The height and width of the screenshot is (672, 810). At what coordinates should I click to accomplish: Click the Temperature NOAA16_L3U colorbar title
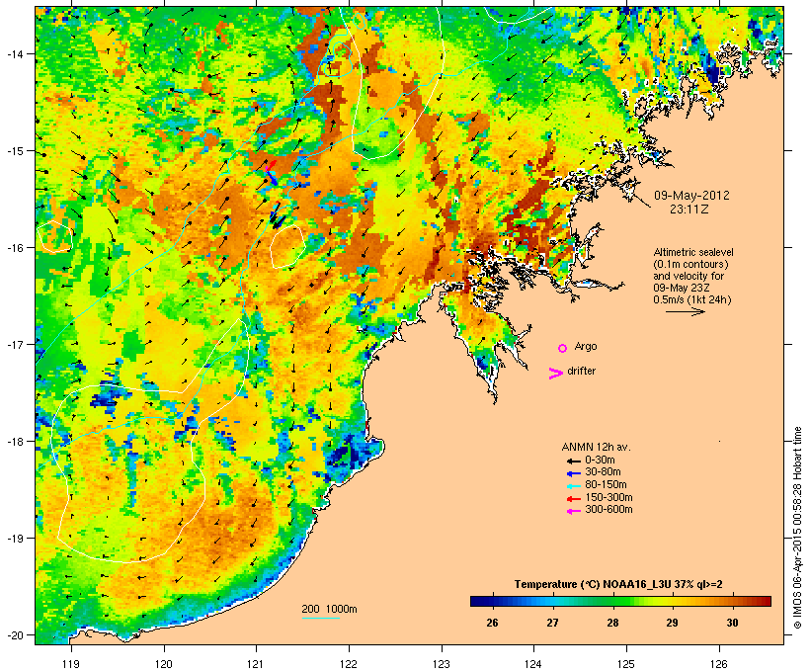(x=618, y=584)
